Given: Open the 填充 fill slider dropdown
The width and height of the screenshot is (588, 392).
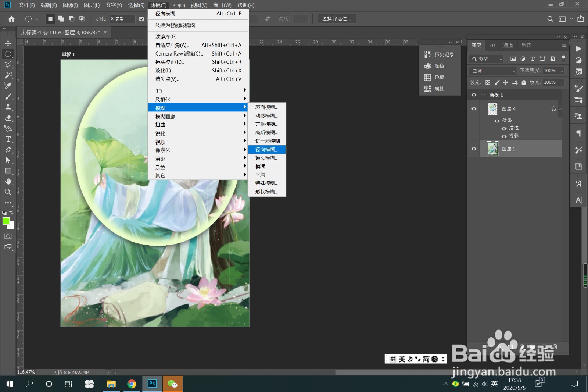Looking at the screenshot, I should click(562, 82).
